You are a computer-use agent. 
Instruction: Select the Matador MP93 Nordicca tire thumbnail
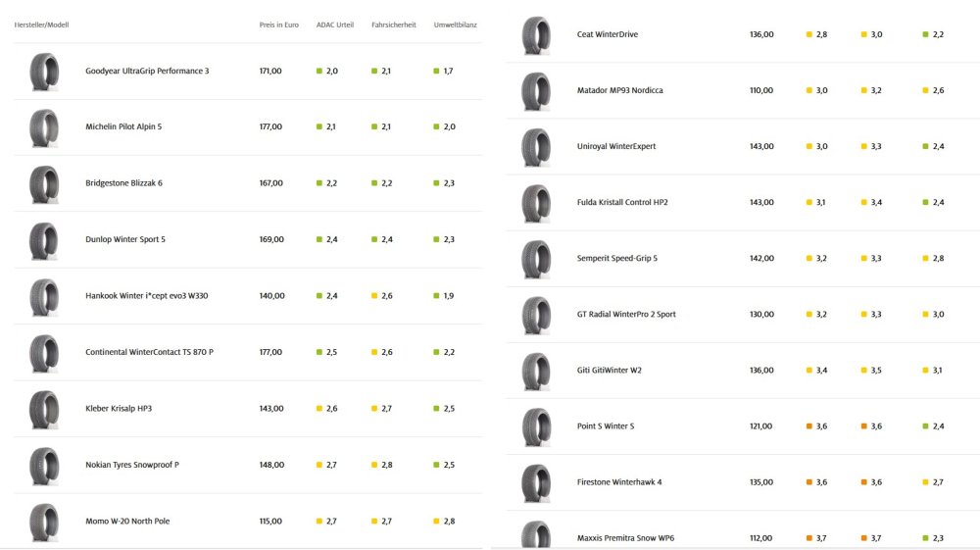click(x=536, y=91)
